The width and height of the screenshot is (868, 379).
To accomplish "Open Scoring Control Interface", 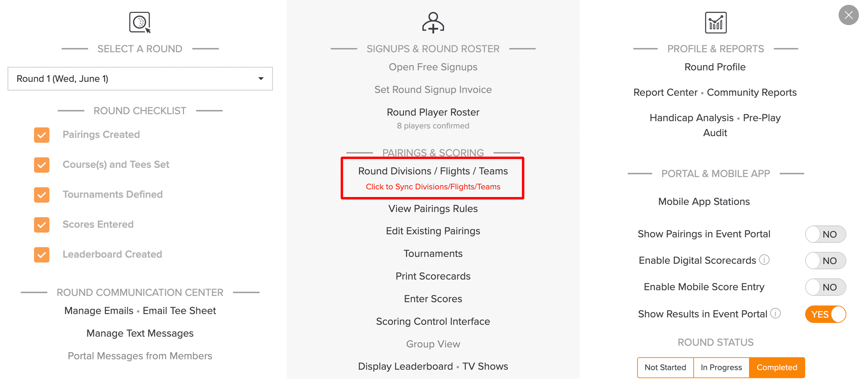I will click(433, 321).
